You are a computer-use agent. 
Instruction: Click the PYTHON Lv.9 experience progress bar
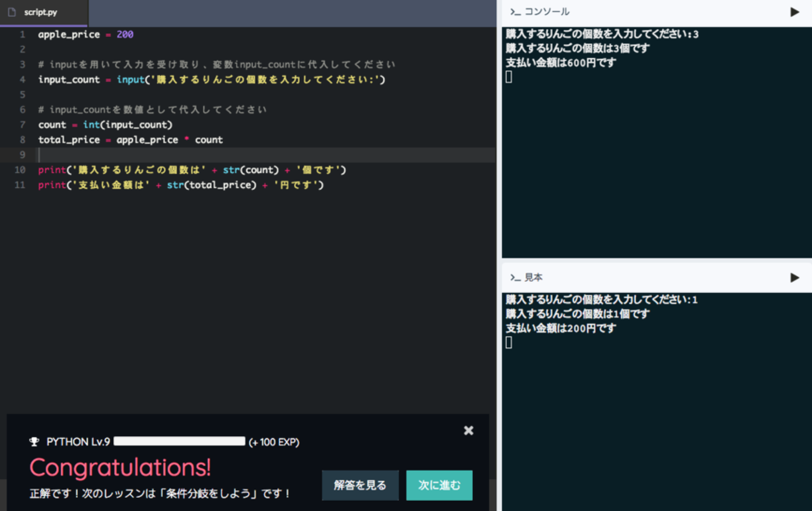(x=179, y=442)
